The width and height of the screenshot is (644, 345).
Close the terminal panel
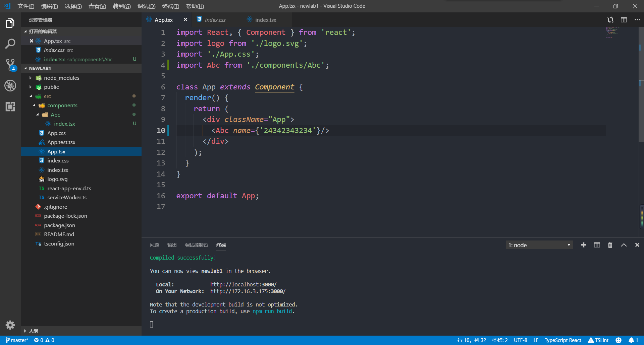click(x=637, y=245)
